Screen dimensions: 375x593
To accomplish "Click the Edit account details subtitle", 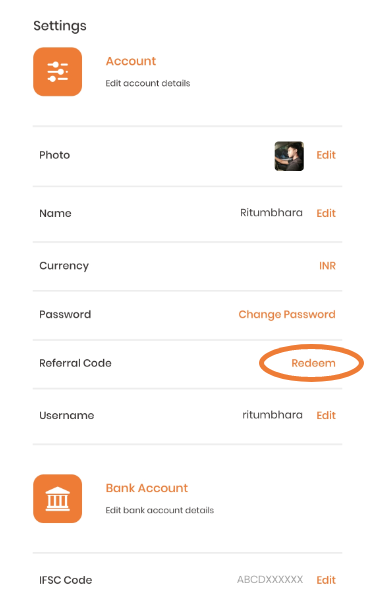I will point(148,83).
